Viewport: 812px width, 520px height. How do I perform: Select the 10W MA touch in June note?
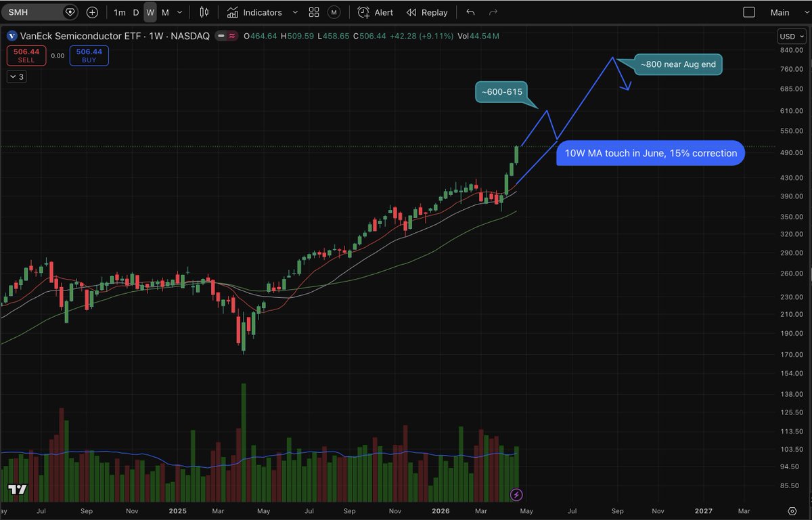point(651,153)
